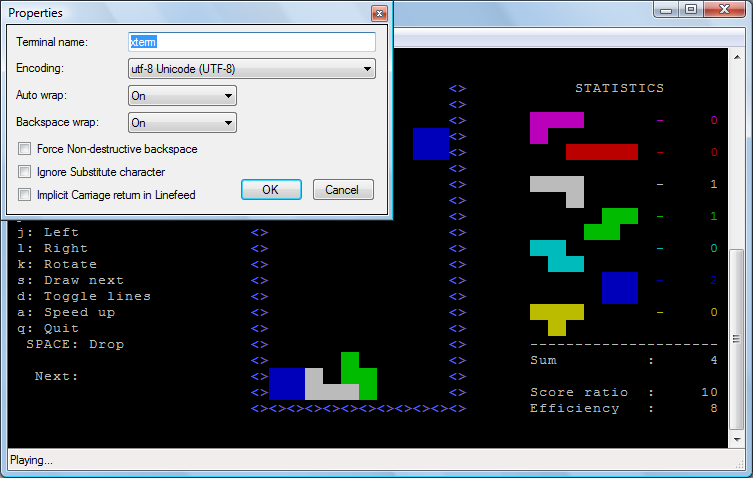Click the green S-piece in statistics
Viewport: 753px width, 478px height.
click(611, 224)
